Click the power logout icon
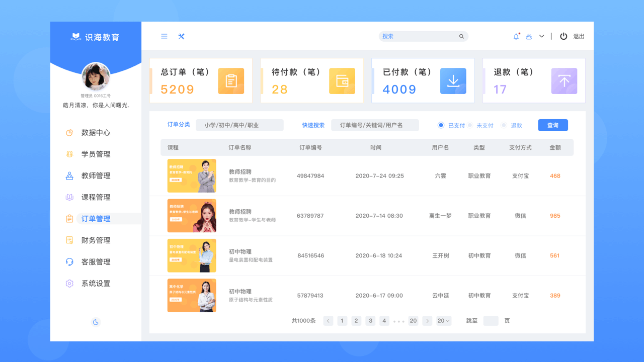 [563, 36]
